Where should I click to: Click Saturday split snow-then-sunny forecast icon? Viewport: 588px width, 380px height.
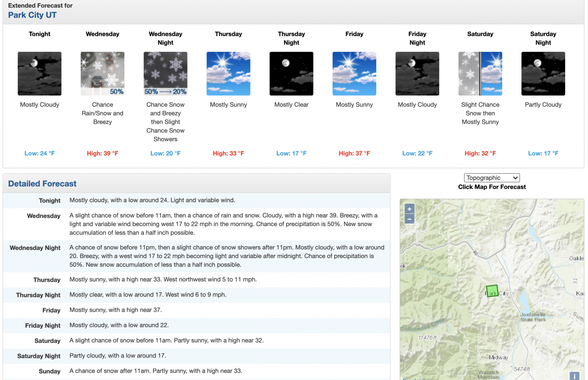click(x=480, y=74)
